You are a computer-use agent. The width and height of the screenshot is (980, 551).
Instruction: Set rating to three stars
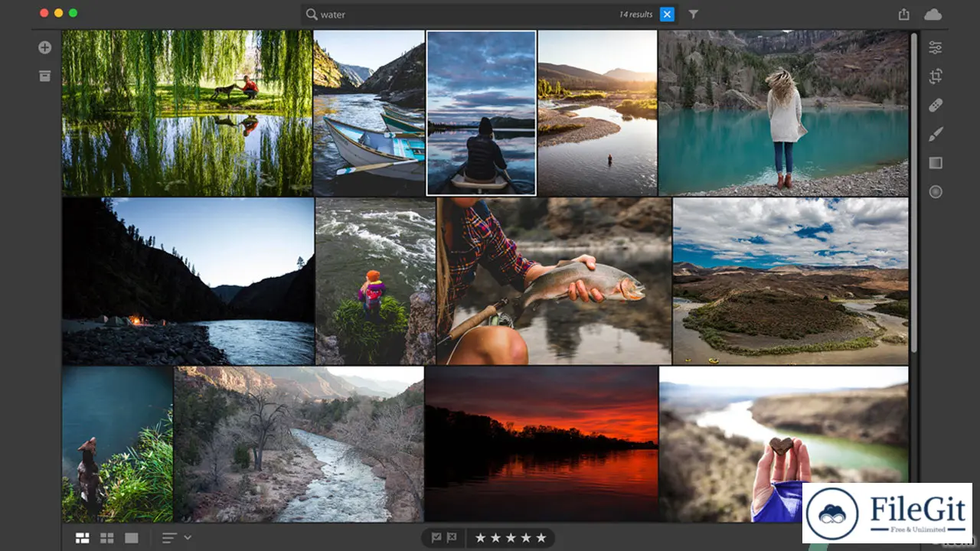click(511, 538)
